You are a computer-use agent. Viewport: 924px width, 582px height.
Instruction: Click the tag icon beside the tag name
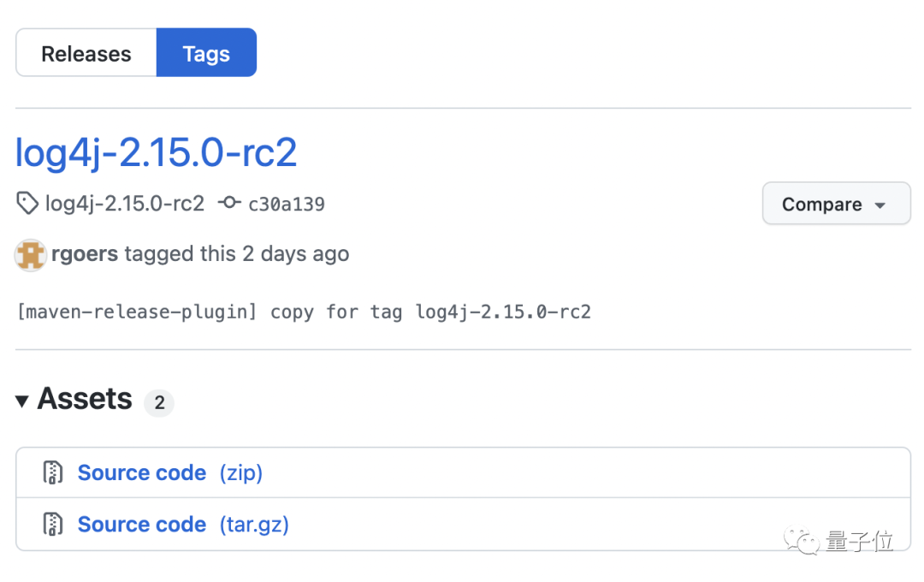point(27,204)
